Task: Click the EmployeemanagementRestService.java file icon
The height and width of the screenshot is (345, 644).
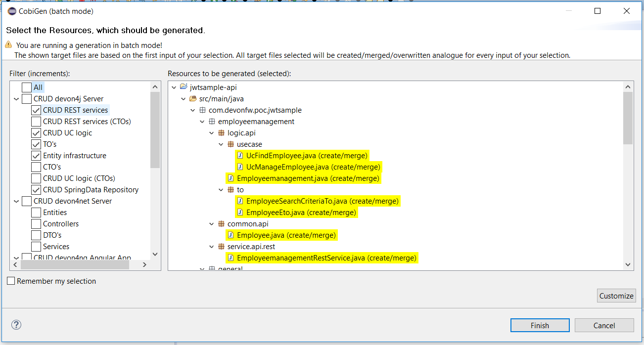Action: (x=230, y=258)
